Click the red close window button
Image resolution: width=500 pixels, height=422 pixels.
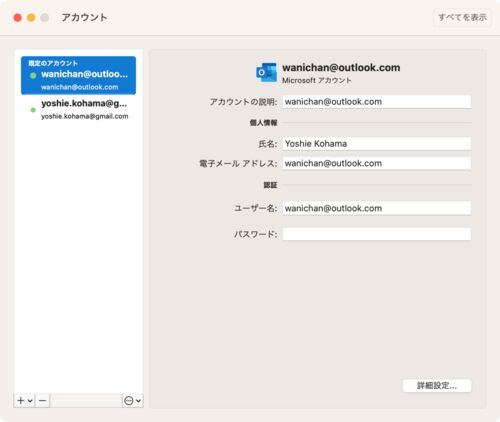18,18
